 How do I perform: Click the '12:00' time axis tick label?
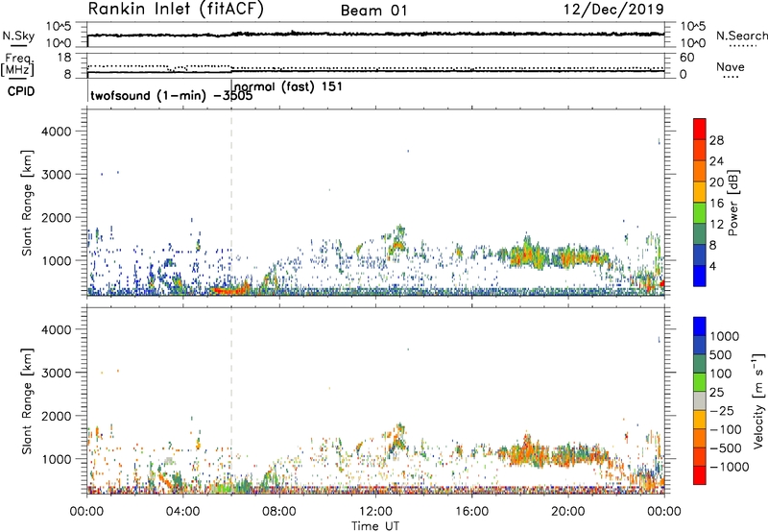pos(375,512)
